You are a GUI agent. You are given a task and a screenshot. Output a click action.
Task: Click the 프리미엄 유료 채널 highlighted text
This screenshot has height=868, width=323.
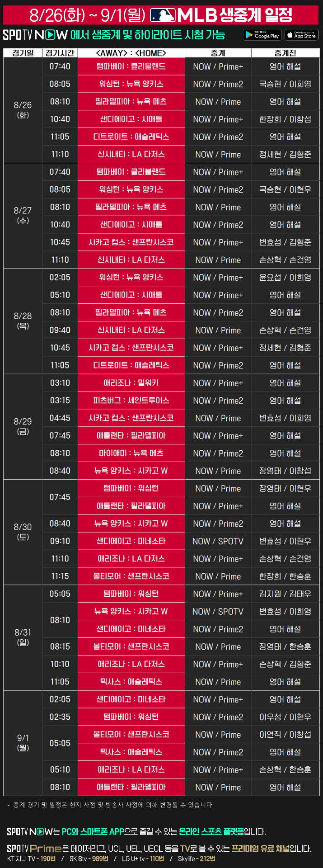click(260, 848)
